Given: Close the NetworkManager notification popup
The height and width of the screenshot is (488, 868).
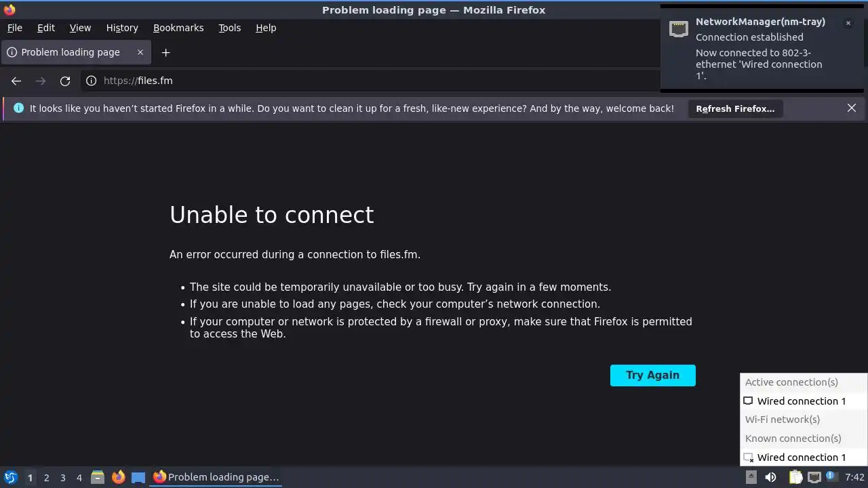Looking at the screenshot, I should tap(848, 23).
